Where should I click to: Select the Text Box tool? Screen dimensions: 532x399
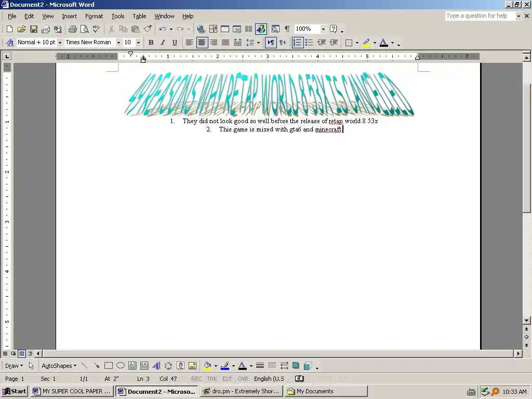tap(132, 366)
